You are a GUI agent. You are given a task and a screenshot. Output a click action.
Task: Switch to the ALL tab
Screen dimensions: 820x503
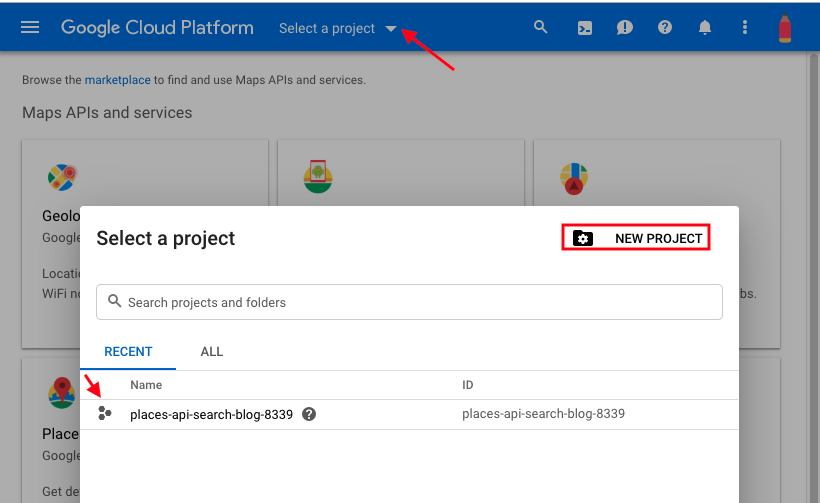(x=212, y=352)
